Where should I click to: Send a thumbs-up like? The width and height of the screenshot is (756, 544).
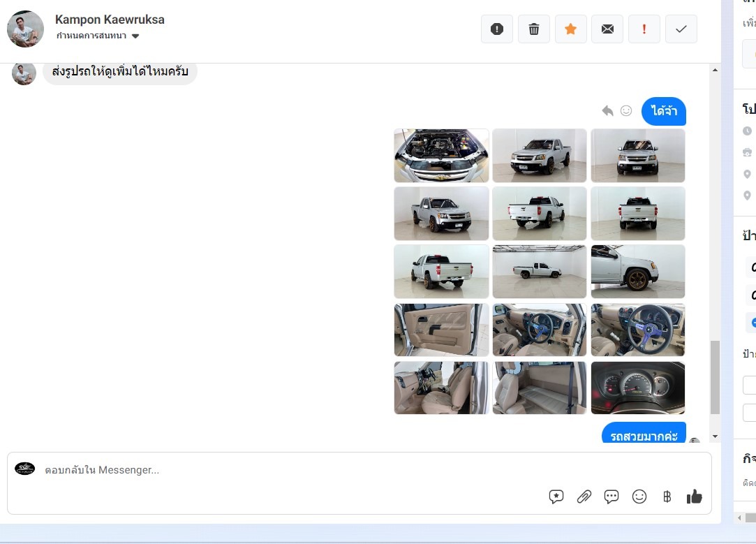click(694, 497)
